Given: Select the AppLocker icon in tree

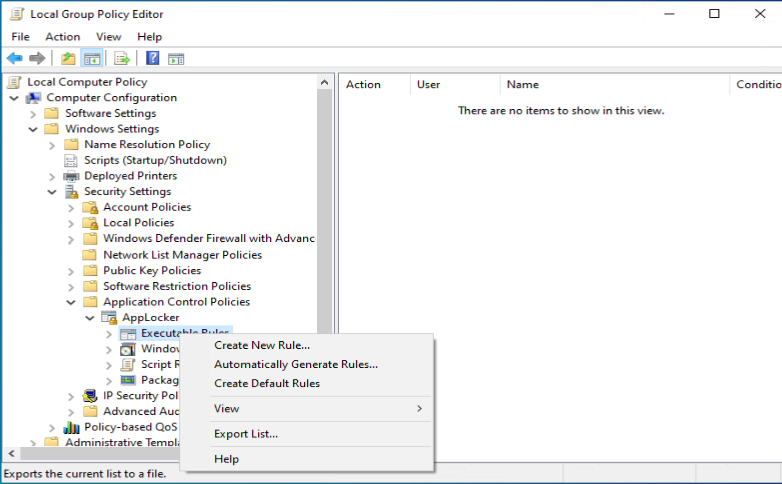Looking at the screenshot, I should pos(109,317).
